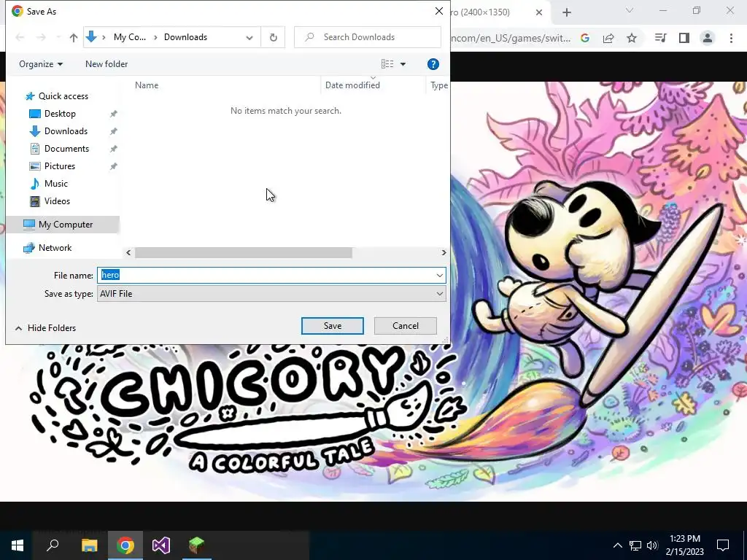Change view layout icon
This screenshot has width=747, height=560.
(387, 64)
